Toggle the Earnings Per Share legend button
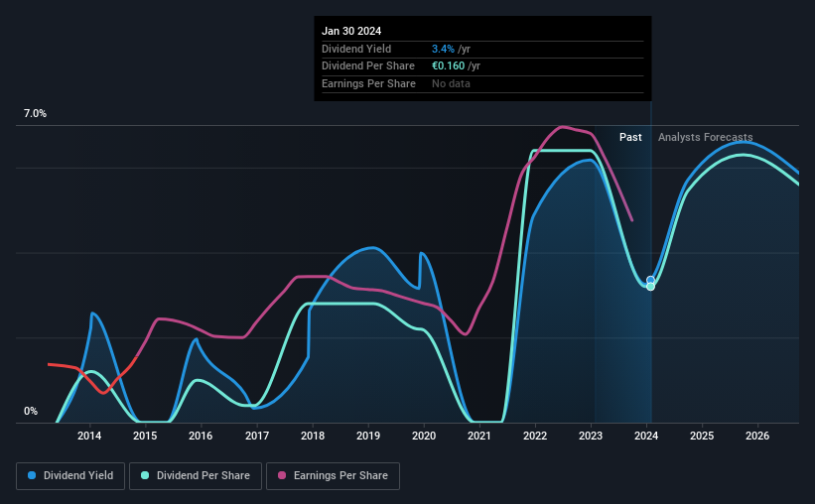 coord(333,476)
